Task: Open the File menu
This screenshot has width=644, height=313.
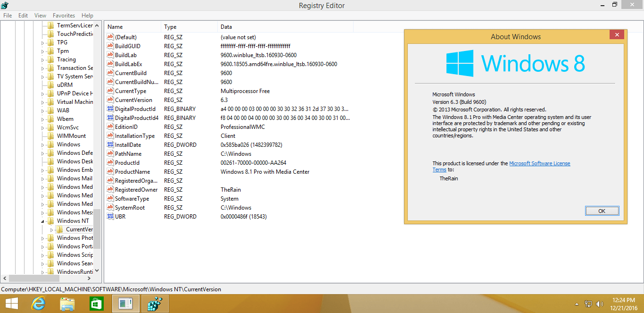Action: (x=8, y=16)
